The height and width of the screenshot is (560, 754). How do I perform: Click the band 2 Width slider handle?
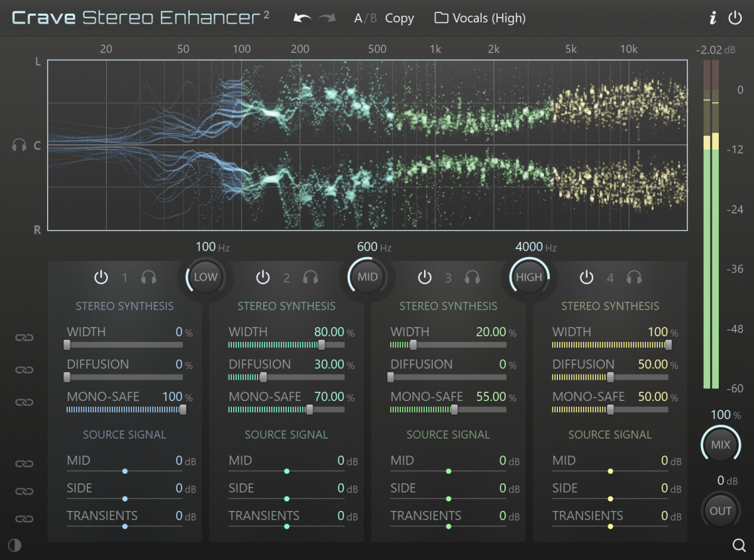coord(322,344)
